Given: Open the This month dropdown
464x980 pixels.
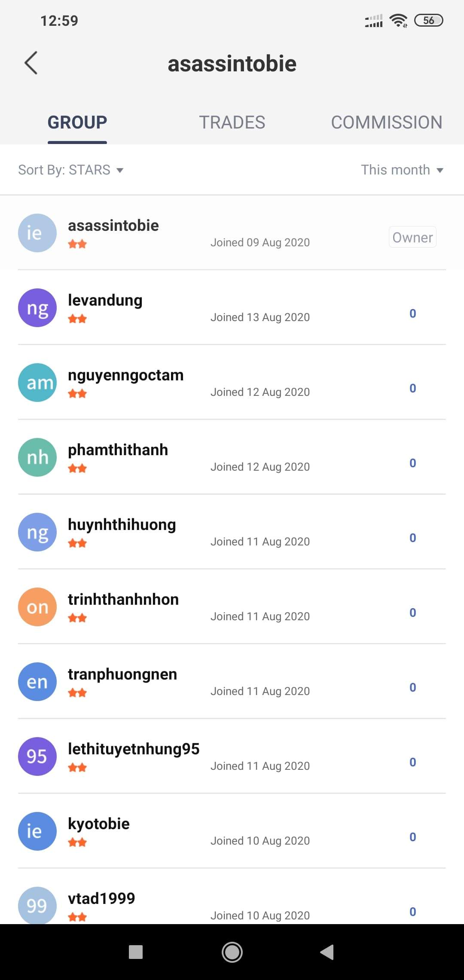Looking at the screenshot, I should pos(402,170).
